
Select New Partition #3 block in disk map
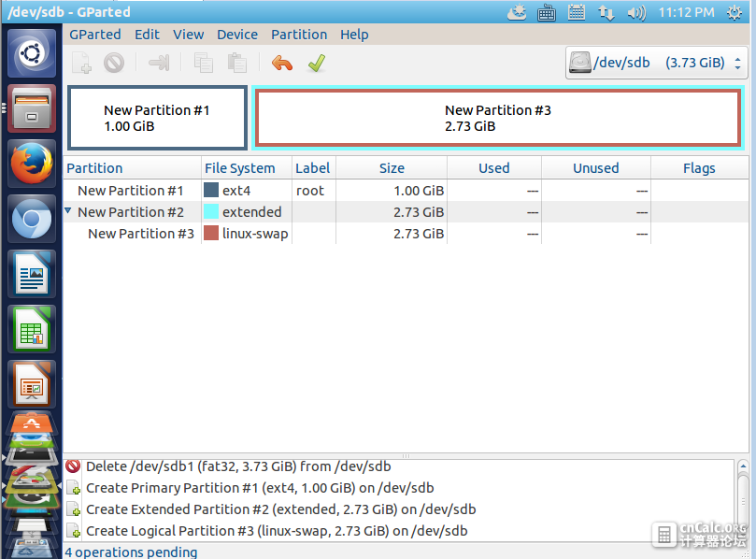[x=498, y=118]
